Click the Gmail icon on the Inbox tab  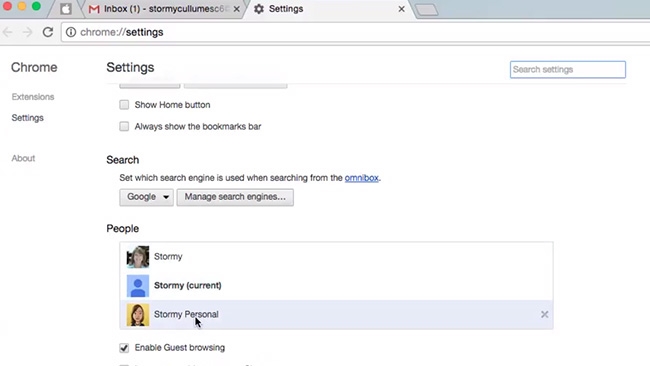[94, 9]
